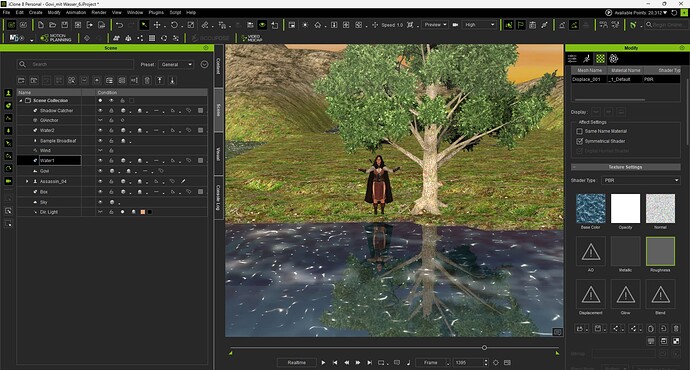Choose the Scale object tool

click(x=191, y=25)
